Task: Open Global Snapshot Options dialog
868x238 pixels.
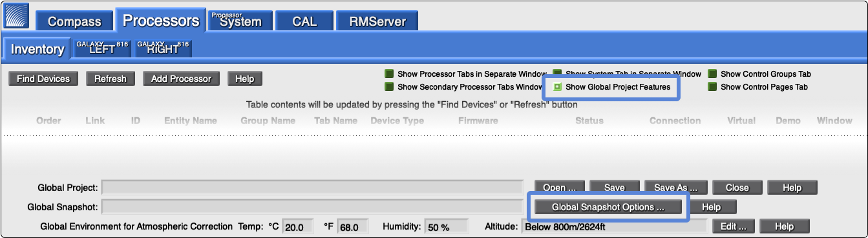Action: 608,207
